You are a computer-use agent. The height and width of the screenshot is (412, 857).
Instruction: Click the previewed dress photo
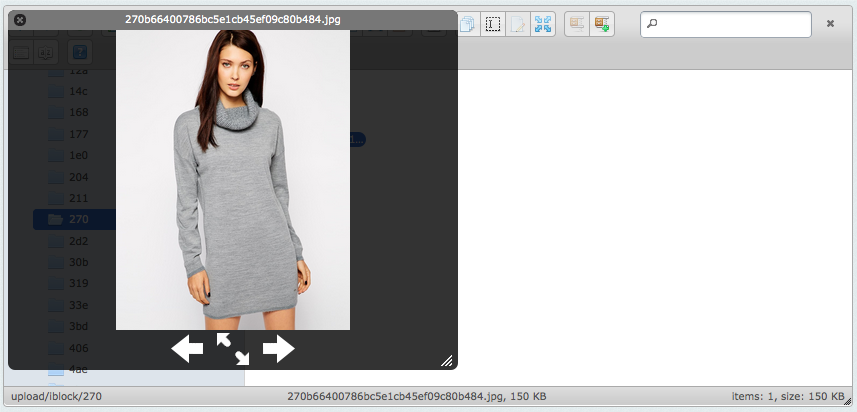pyautogui.click(x=233, y=180)
